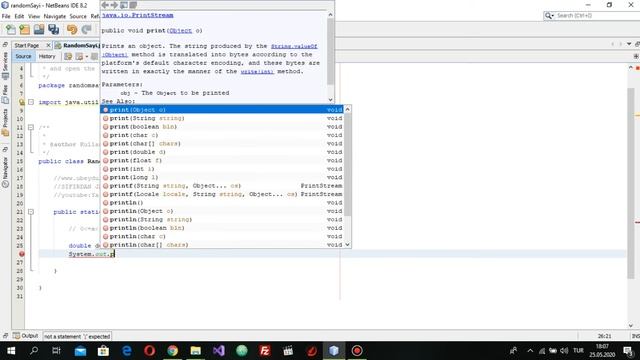Click the Save All toolbar icon
This screenshot has height=360, width=640.
53,29
